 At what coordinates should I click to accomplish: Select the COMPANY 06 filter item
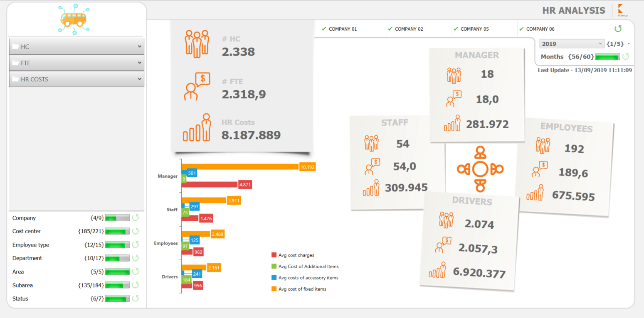[537, 29]
